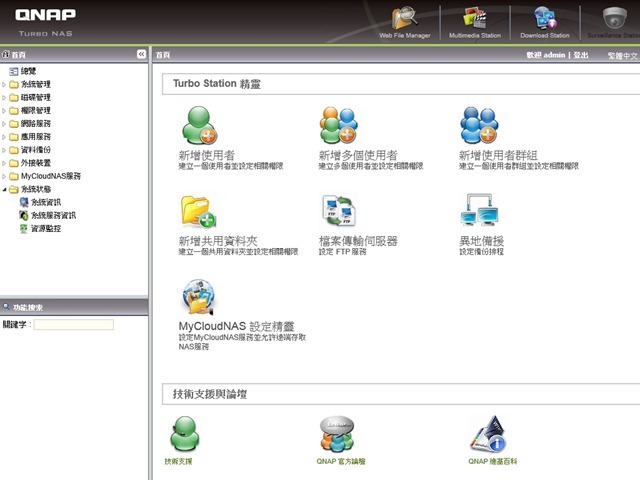Expand the 權限管理 tree node
The height and width of the screenshot is (480, 640).
(x=4, y=111)
